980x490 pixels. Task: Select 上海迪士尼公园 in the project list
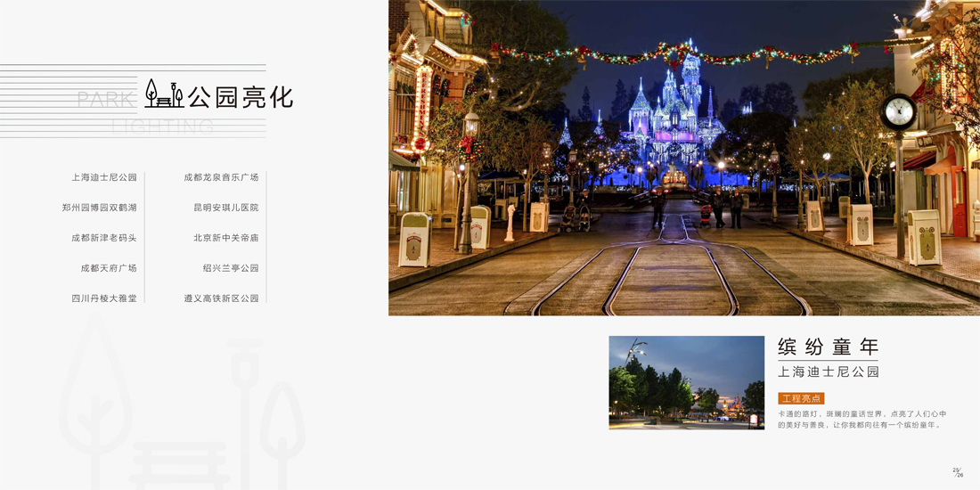point(103,177)
